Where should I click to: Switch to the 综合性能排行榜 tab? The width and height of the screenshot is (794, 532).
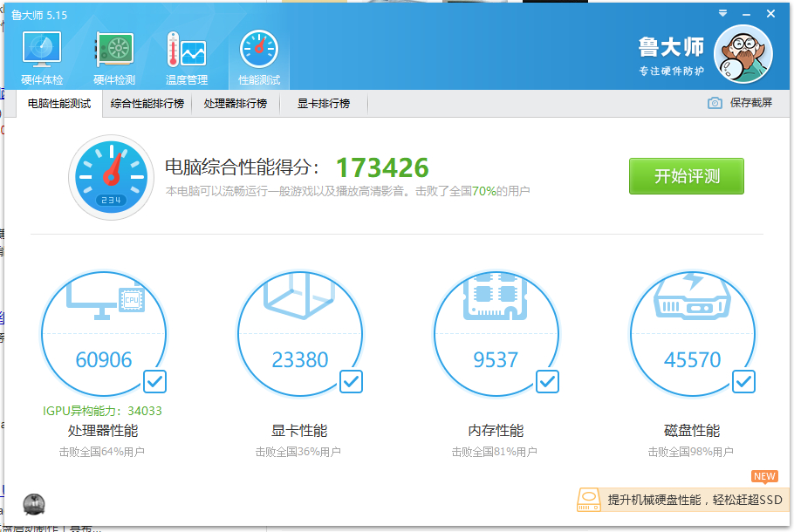[147, 104]
